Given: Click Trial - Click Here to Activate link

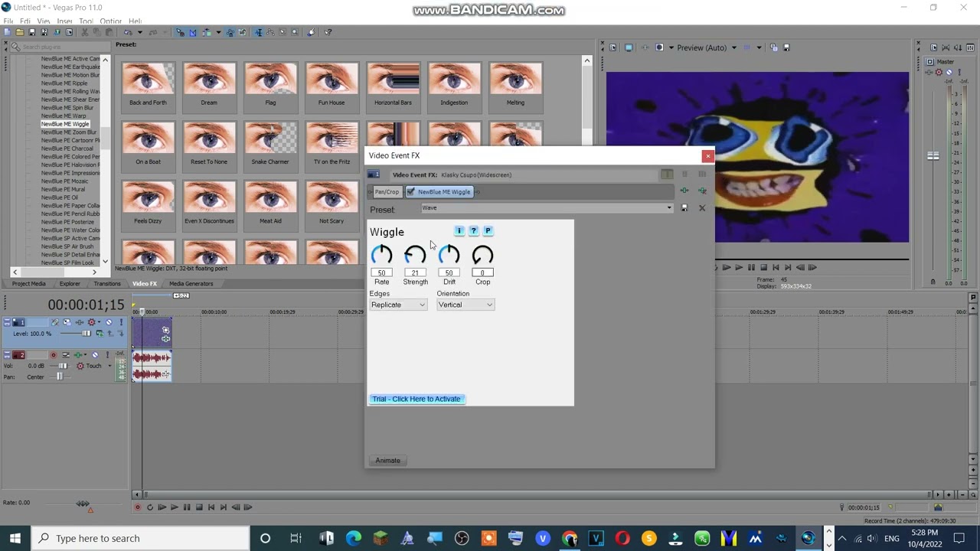Looking at the screenshot, I should pyautogui.click(x=416, y=399).
